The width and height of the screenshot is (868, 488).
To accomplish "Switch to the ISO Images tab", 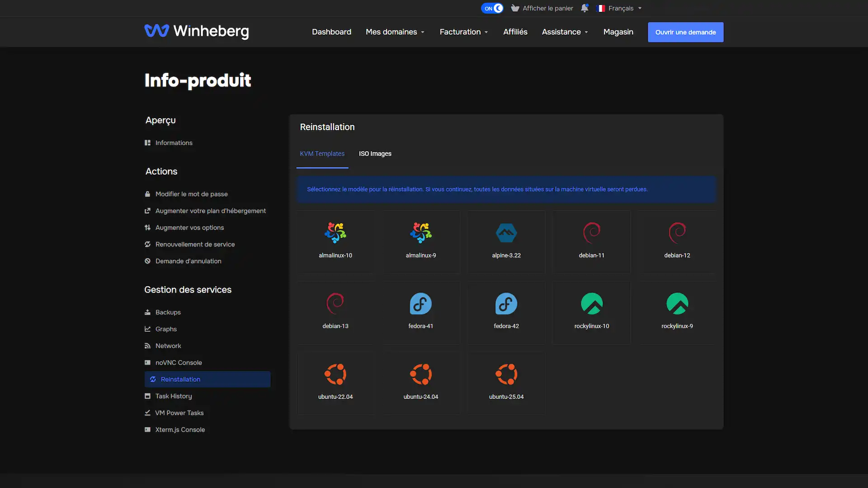I will [x=375, y=154].
